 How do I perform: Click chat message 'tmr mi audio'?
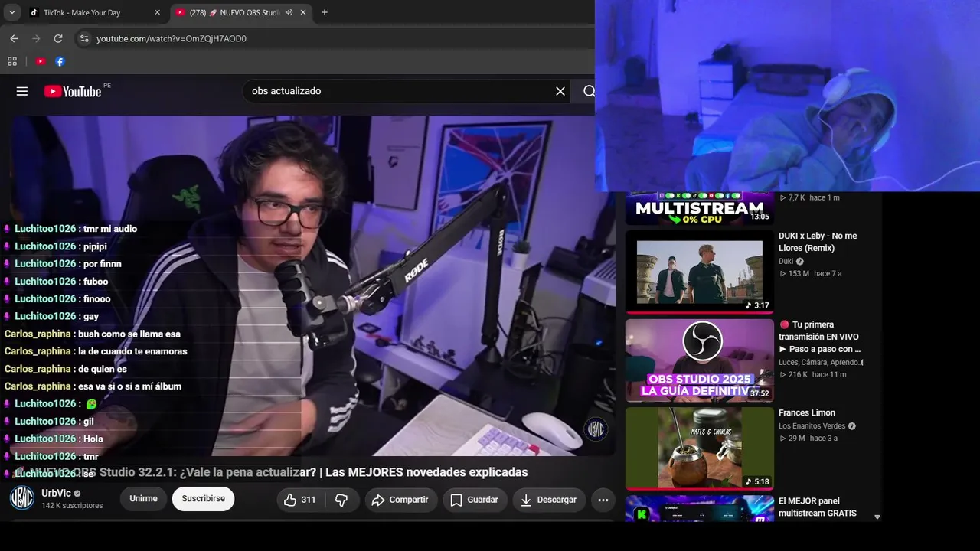click(110, 229)
